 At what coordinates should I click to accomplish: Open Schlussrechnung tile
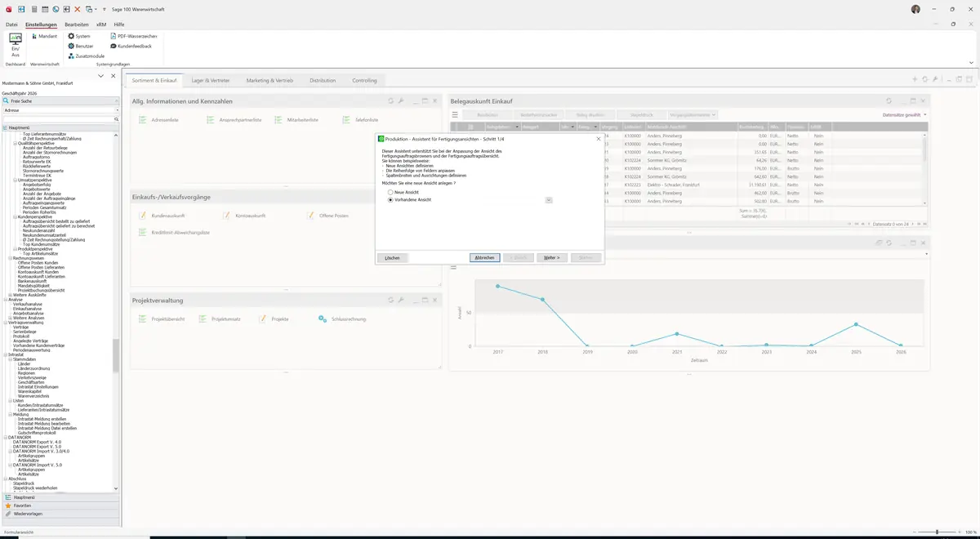click(x=342, y=318)
